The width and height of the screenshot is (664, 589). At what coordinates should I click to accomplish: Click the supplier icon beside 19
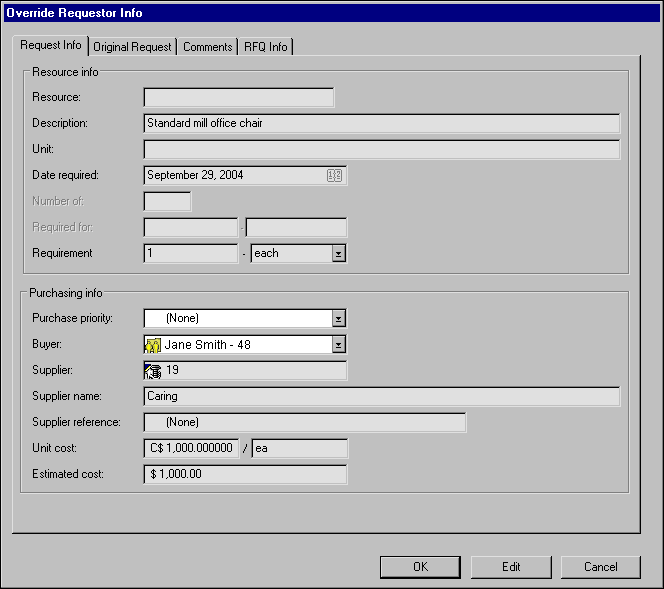click(x=153, y=371)
